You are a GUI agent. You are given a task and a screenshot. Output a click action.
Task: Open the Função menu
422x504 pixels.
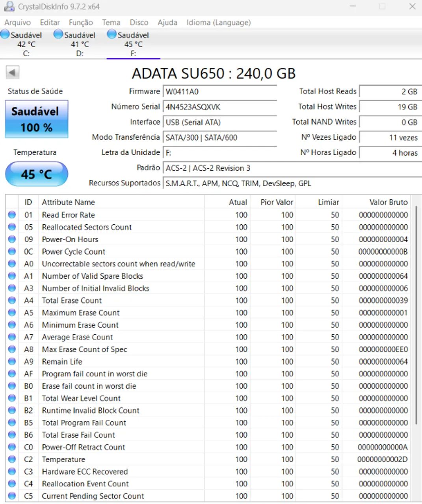pos(81,22)
